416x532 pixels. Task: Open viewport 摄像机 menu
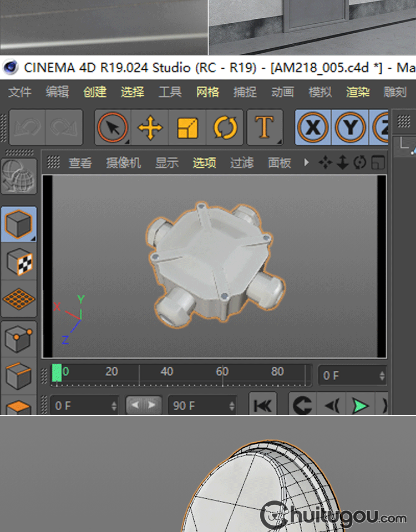(x=123, y=163)
